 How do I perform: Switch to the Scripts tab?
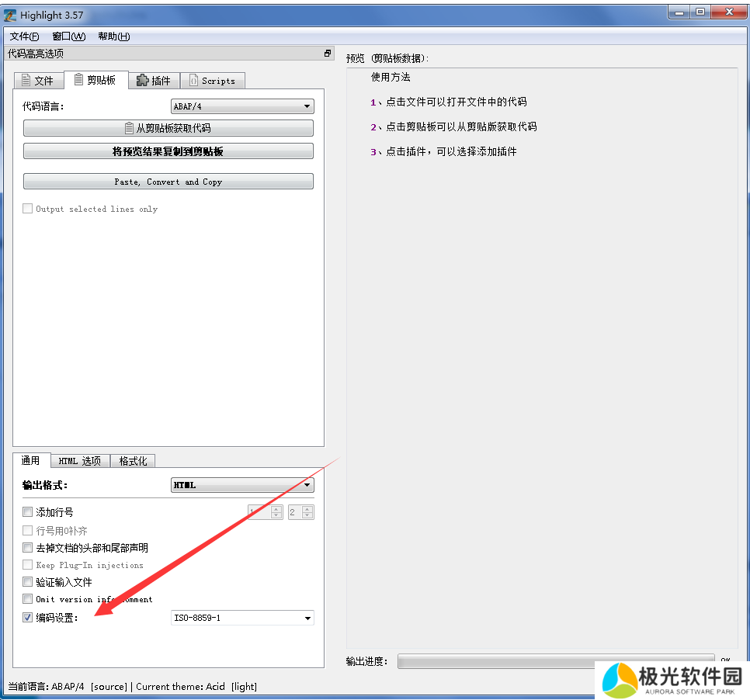(213, 81)
